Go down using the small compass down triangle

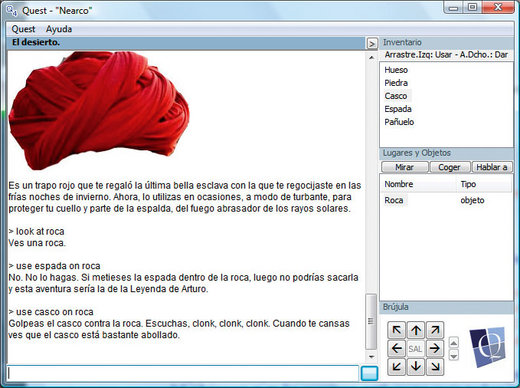pyautogui.click(x=454, y=355)
